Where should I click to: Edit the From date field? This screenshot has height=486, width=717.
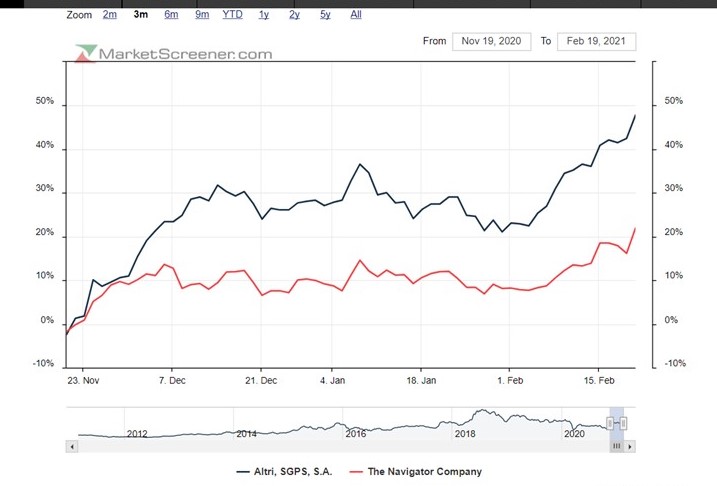492,41
